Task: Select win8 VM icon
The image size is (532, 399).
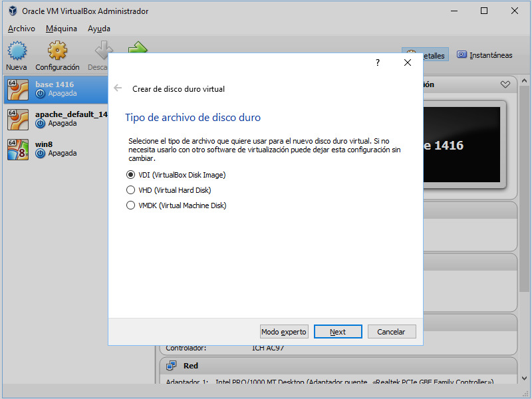Action: click(18, 149)
